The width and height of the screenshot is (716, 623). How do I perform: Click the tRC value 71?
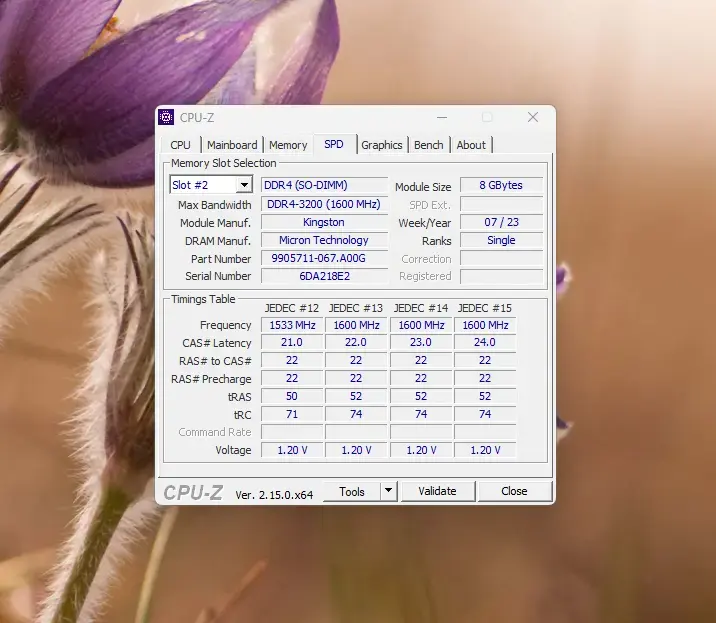(x=292, y=414)
